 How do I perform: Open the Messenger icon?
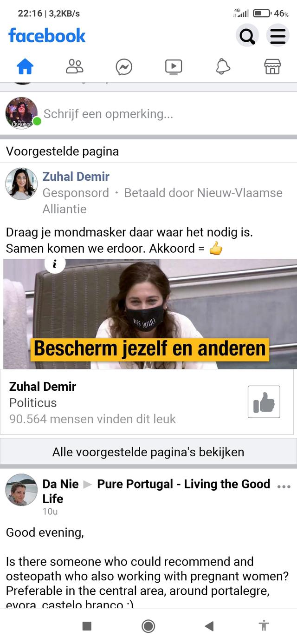[124, 67]
